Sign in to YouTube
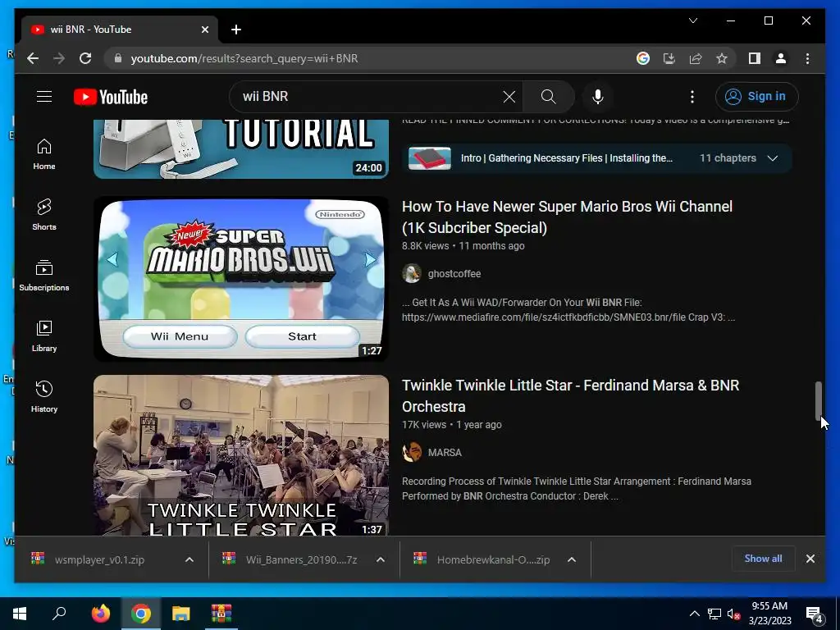Screen dimensions: 840x630 pyautogui.click(x=756, y=97)
